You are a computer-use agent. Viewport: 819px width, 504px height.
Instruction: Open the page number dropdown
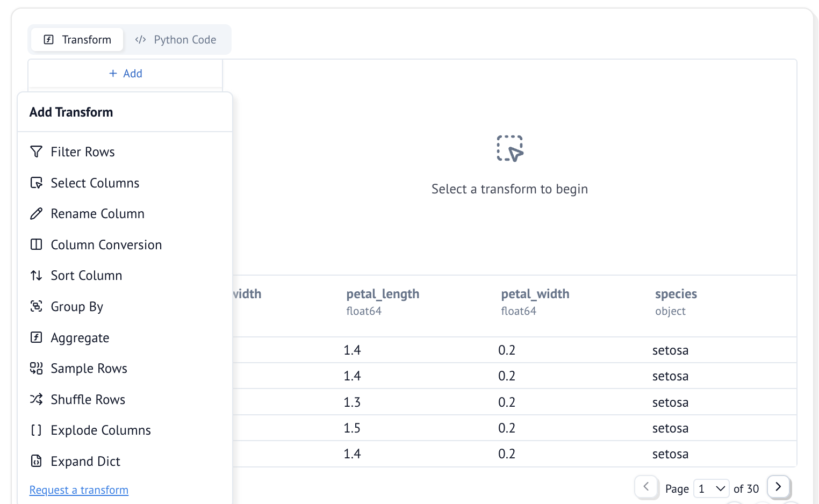click(711, 488)
